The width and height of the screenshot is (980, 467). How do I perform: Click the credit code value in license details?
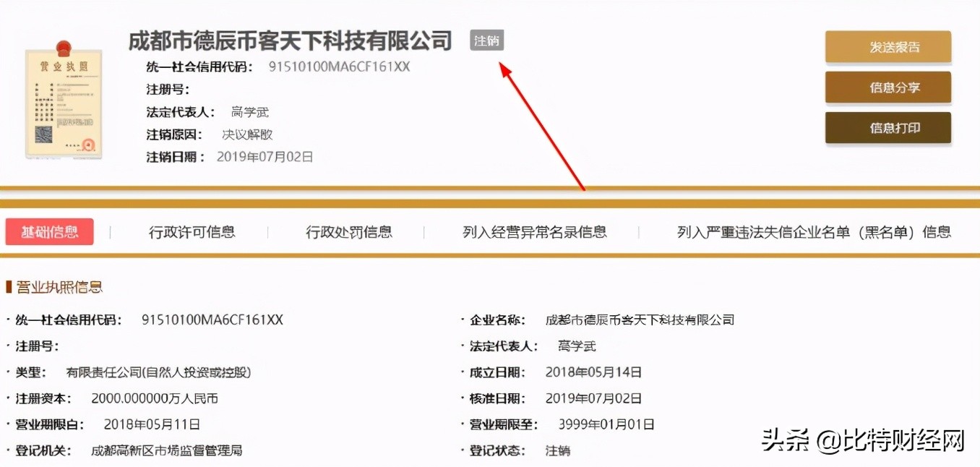(212, 320)
